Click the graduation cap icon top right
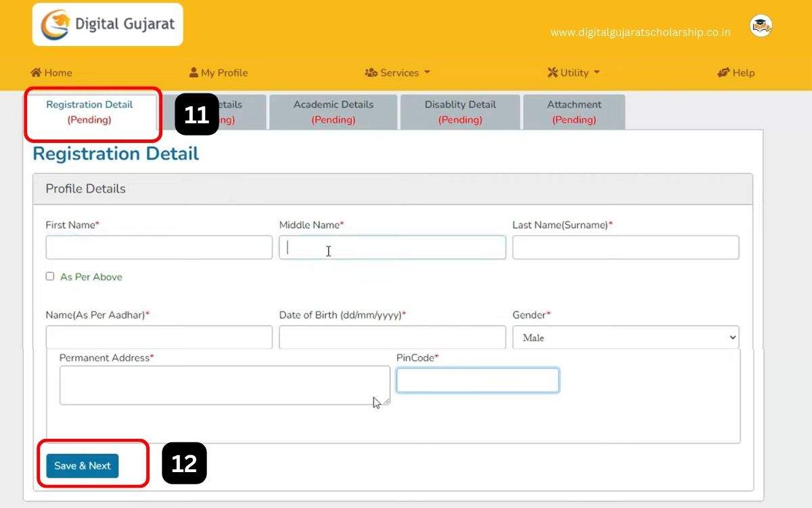This screenshot has height=508, width=812. [761, 26]
